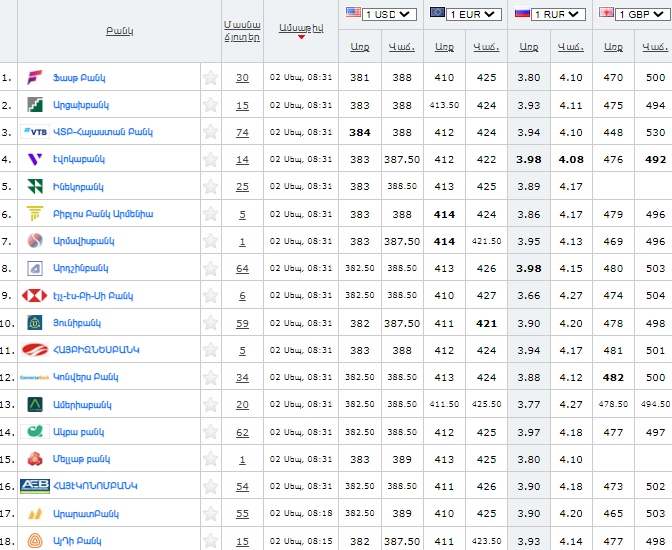Click the Mellat bank red logo

click(x=35, y=459)
